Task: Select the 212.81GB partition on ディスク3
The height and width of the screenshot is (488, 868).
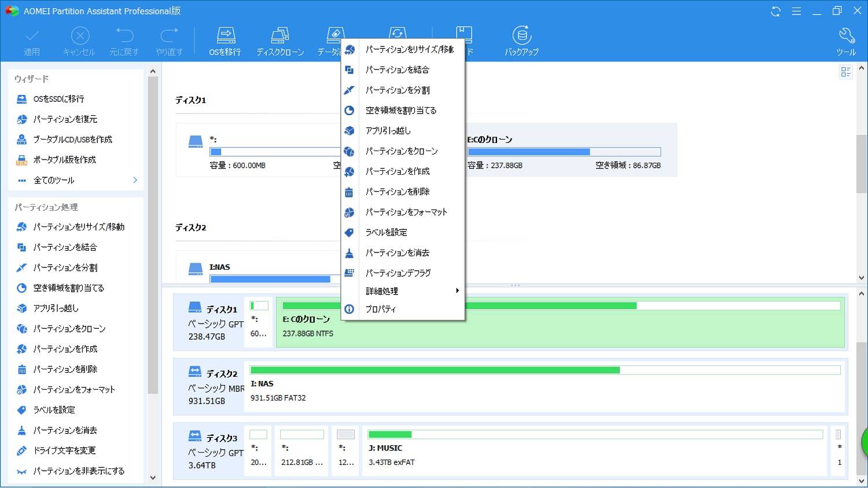Action: pyautogui.click(x=302, y=452)
